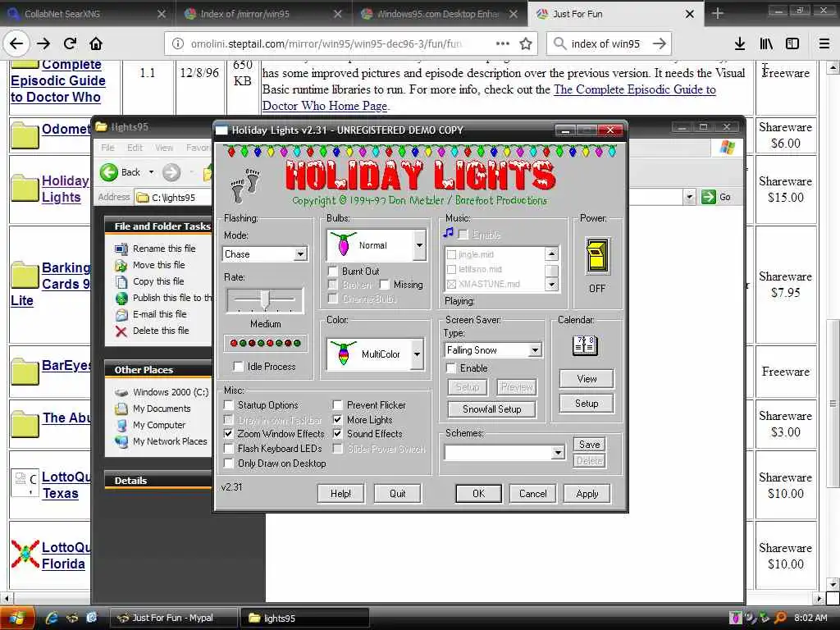Click the blue music note icon

click(449, 233)
